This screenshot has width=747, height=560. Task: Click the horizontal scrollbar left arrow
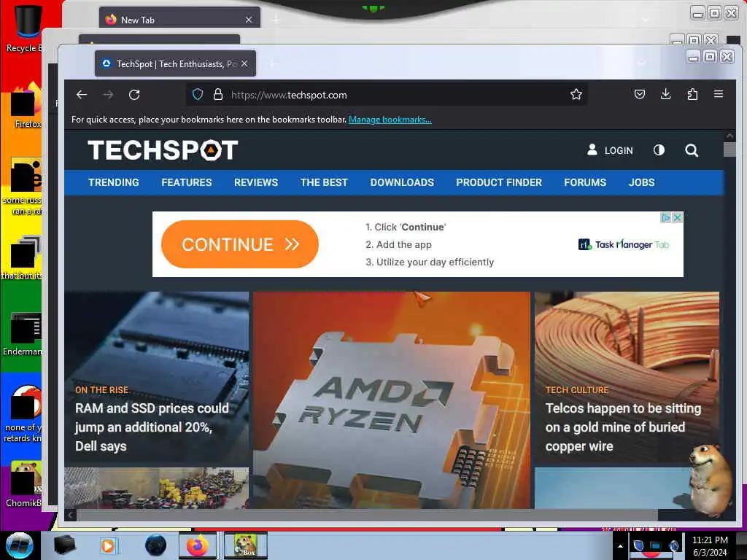tap(70, 515)
